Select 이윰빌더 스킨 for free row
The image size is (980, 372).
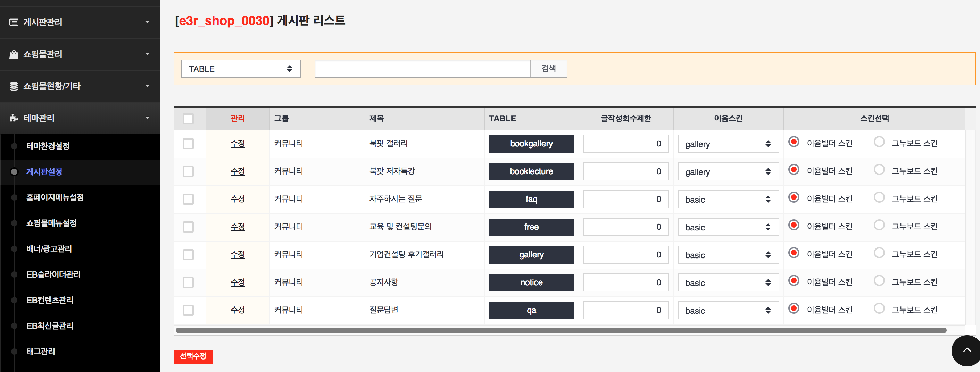tap(794, 225)
